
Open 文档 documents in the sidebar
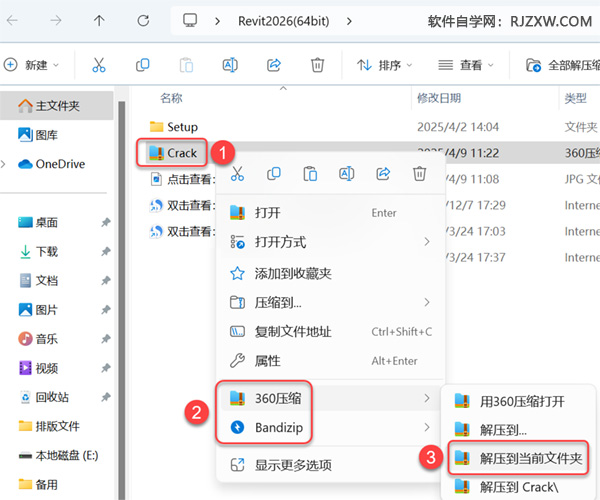pos(38,280)
